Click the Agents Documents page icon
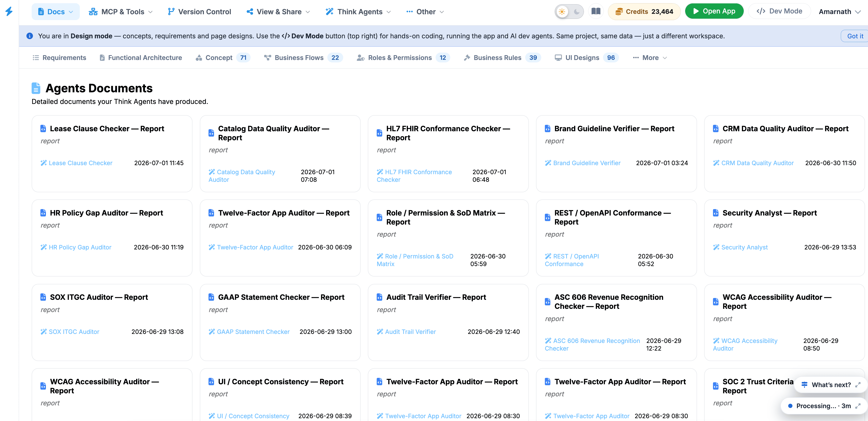This screenshot has height=421, width=868. tap(36, 88)
